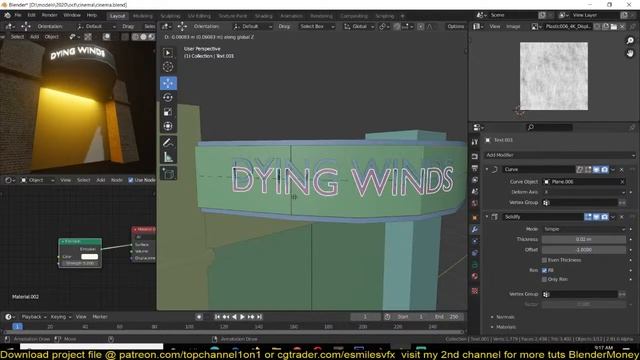
Task: Open the Edit menu
Action: click(31, 15)
